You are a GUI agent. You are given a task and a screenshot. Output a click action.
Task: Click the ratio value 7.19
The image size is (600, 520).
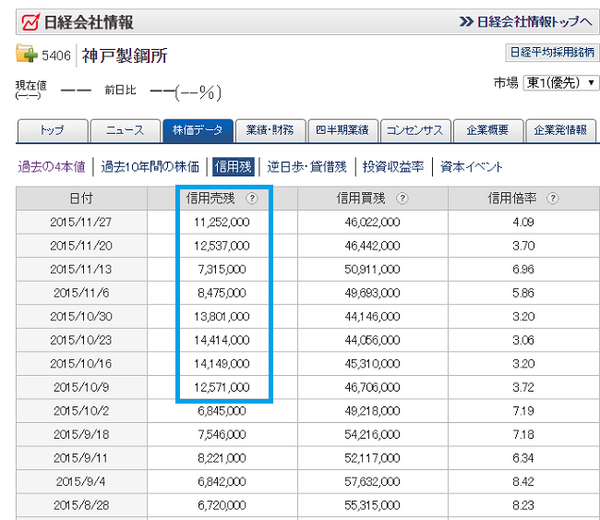point(523,411)
